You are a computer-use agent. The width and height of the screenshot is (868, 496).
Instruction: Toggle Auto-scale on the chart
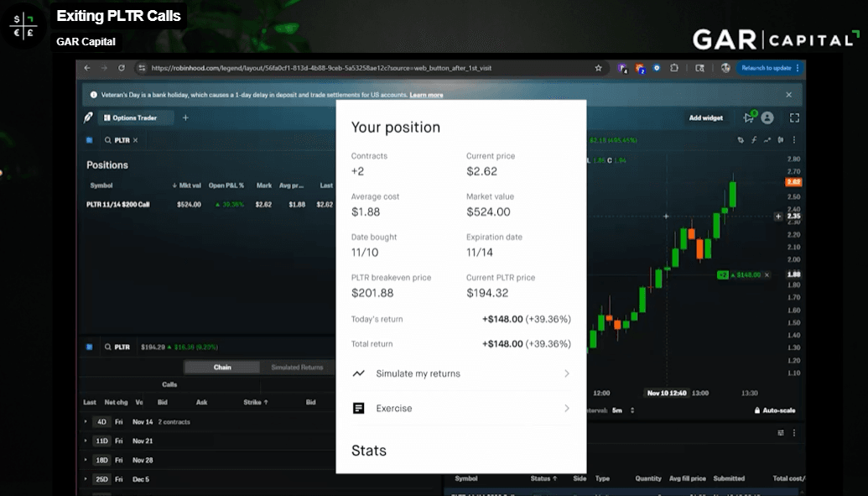pyautogui.click(x=774, y=410)
